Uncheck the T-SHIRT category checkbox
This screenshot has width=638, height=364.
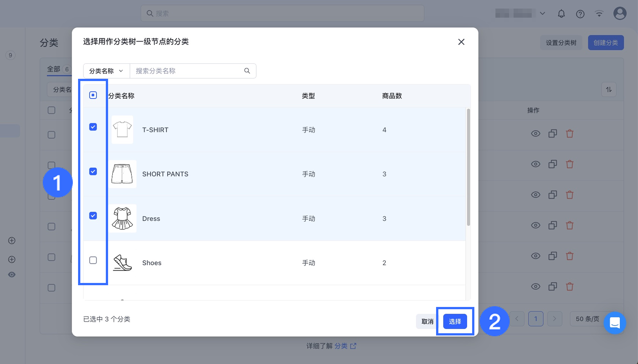tap(93, 127)
